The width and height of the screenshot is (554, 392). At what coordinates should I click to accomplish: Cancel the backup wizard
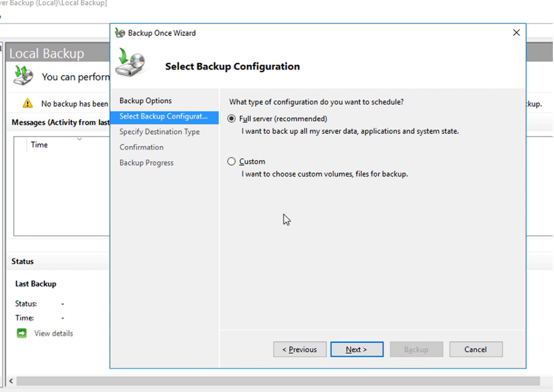pos(475,349)
